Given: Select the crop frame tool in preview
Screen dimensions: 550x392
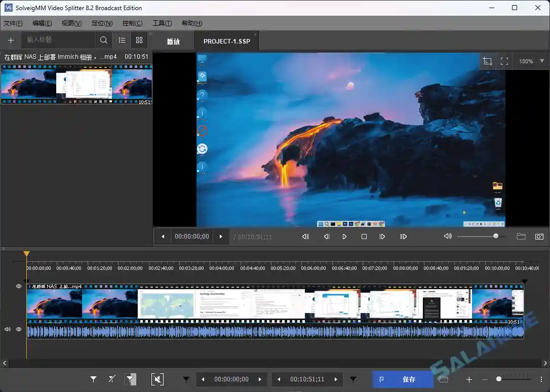Looking at the screenshot, I should coord(487,61).
